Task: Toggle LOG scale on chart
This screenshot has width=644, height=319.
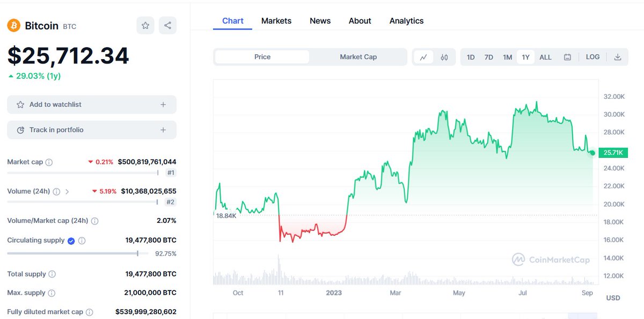Action: [593, 57]
